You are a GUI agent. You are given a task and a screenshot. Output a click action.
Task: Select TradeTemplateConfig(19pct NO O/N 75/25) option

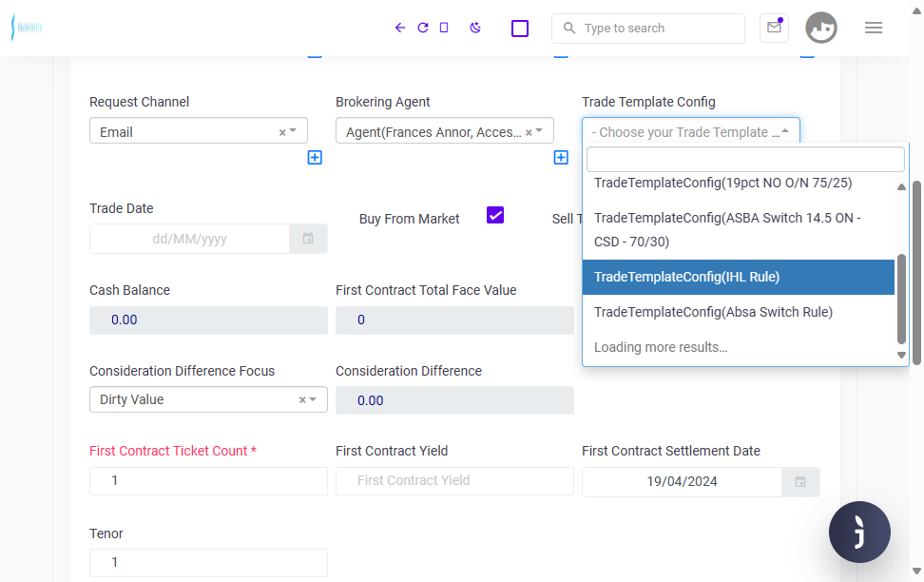point(739,183)
